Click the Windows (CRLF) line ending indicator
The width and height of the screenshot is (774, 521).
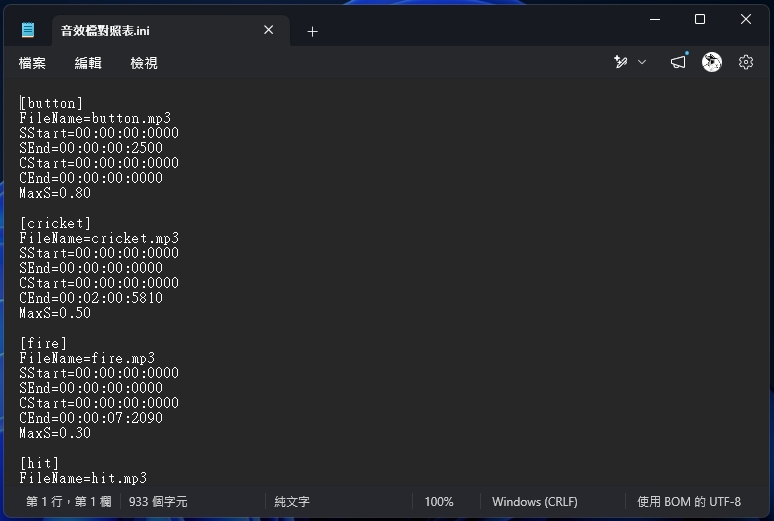pyautogui.click(x=535, y=502)
